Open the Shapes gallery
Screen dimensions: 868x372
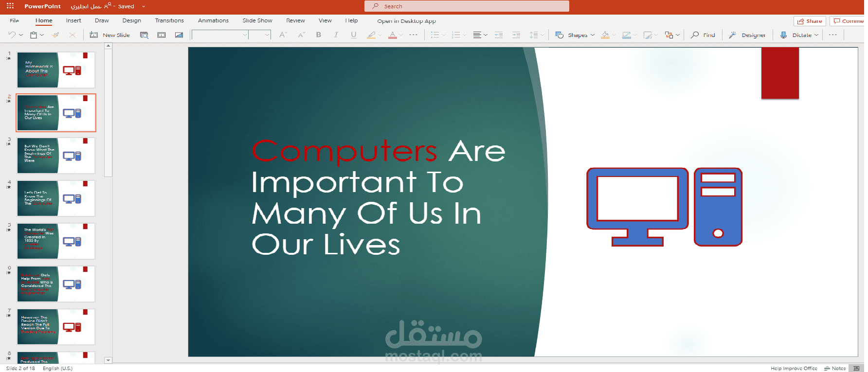pyautogui.click(x=575, y=35)
